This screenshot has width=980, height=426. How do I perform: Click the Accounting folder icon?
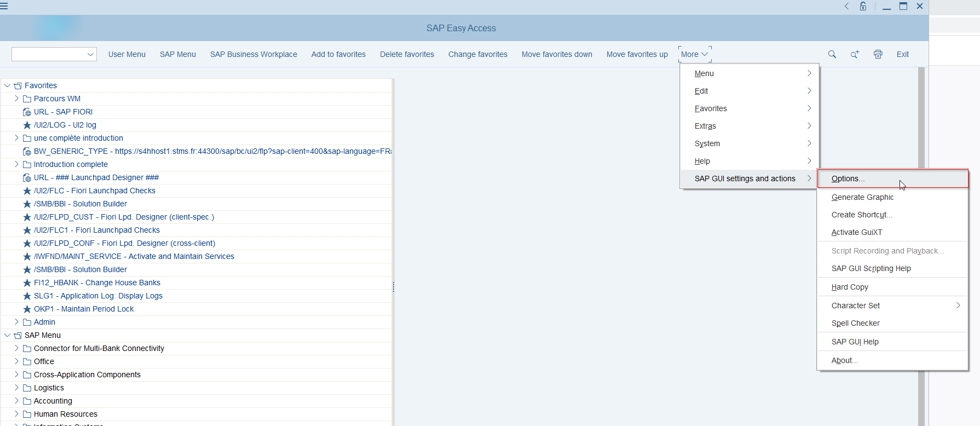tap(27, 401)
